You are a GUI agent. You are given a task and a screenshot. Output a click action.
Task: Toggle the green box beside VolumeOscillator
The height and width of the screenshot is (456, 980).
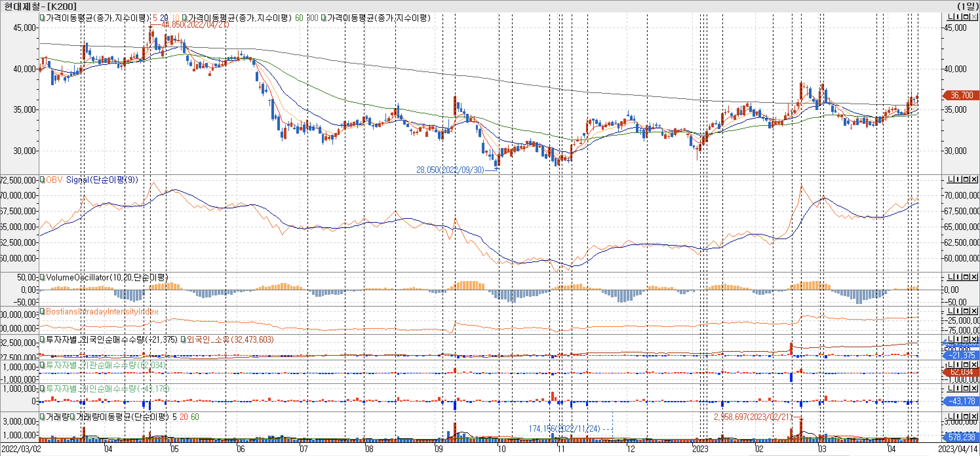(42, 277)
